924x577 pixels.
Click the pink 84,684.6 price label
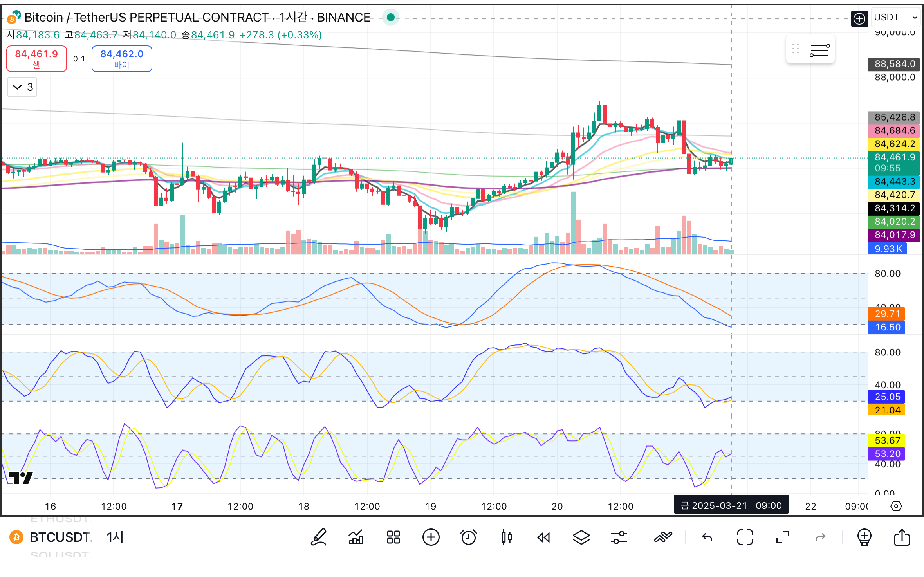coord(894,131)
